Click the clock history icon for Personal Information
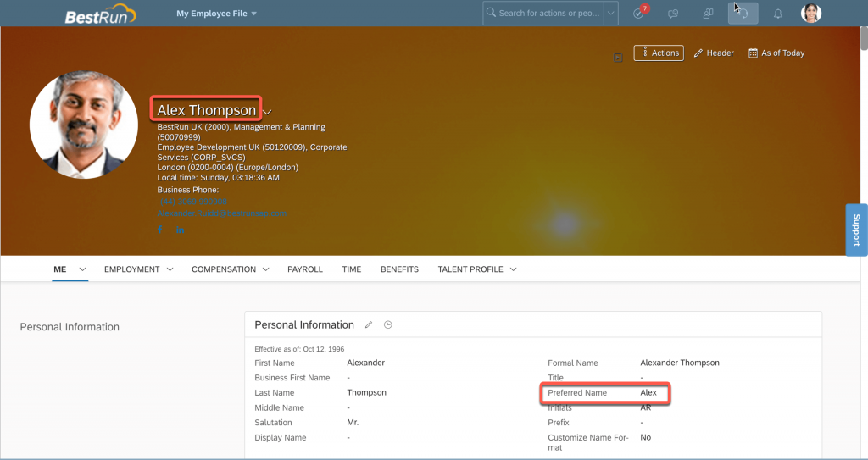The width and height of the screenshot is (868, 460). [388, 325]
